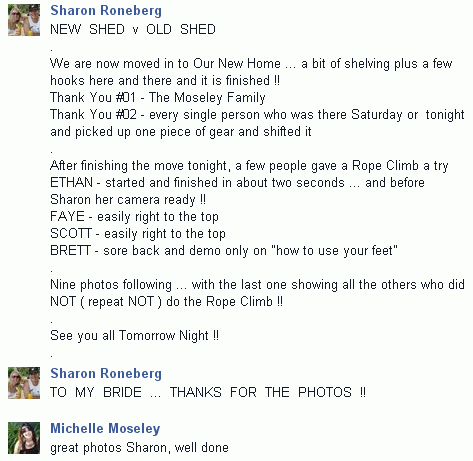This screenshot has width=473, height=461.
Task: Click the Nine photos following line
Action: pyautogui.click(x=257, y=285)
